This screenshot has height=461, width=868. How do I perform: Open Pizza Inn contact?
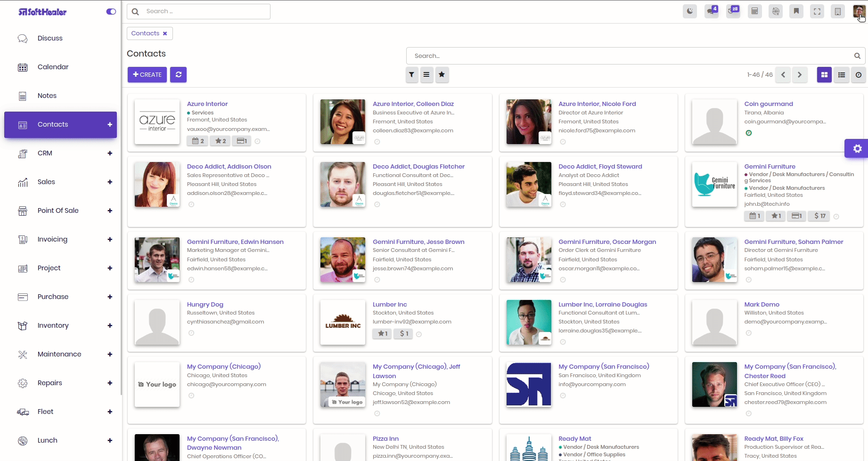tap(385, 438)
